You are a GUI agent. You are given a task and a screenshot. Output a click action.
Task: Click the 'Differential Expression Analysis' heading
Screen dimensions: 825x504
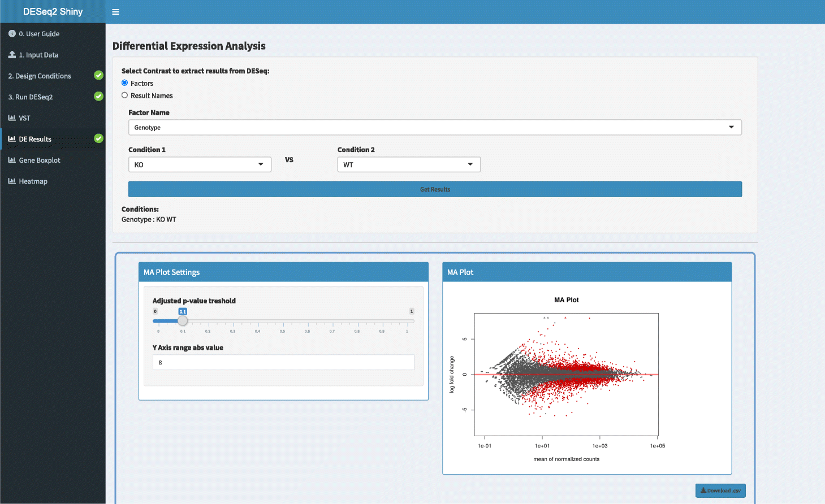(x=189, y=46)
